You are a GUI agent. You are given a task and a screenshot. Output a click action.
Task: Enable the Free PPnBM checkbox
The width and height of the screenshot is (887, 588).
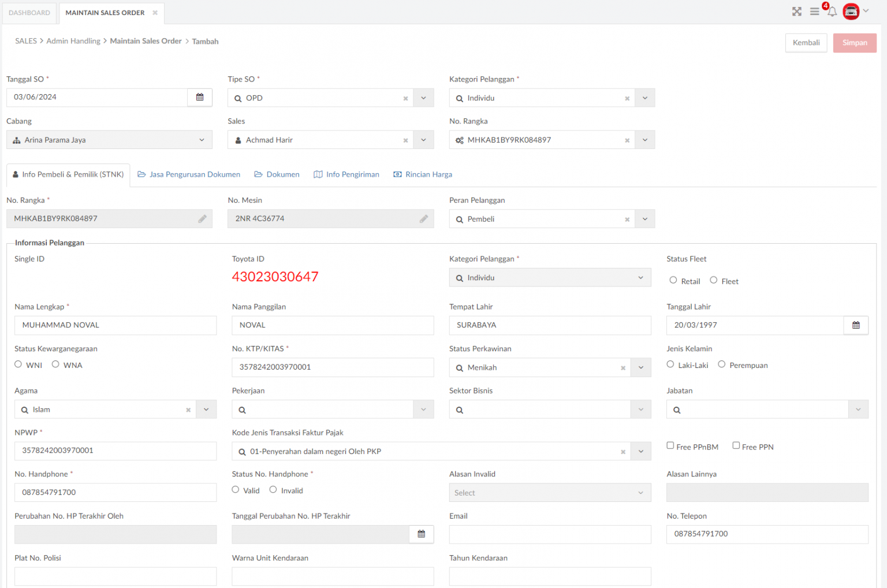click(x=670, y=445)
